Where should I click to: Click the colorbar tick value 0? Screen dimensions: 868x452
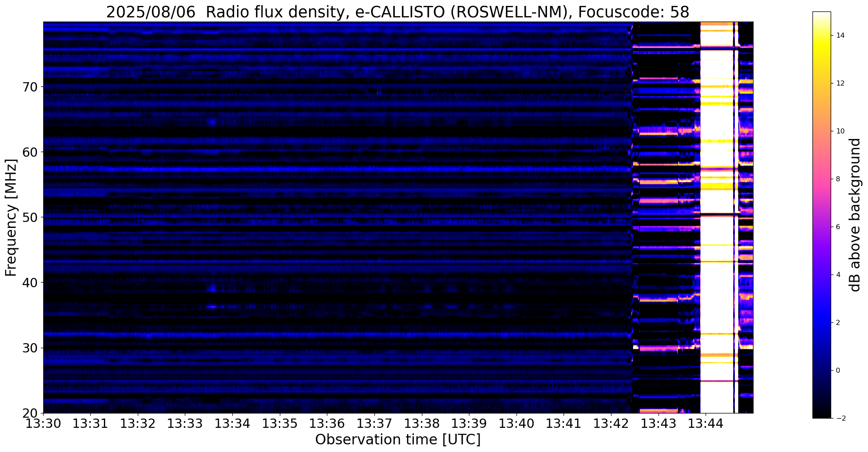point(838,371)
